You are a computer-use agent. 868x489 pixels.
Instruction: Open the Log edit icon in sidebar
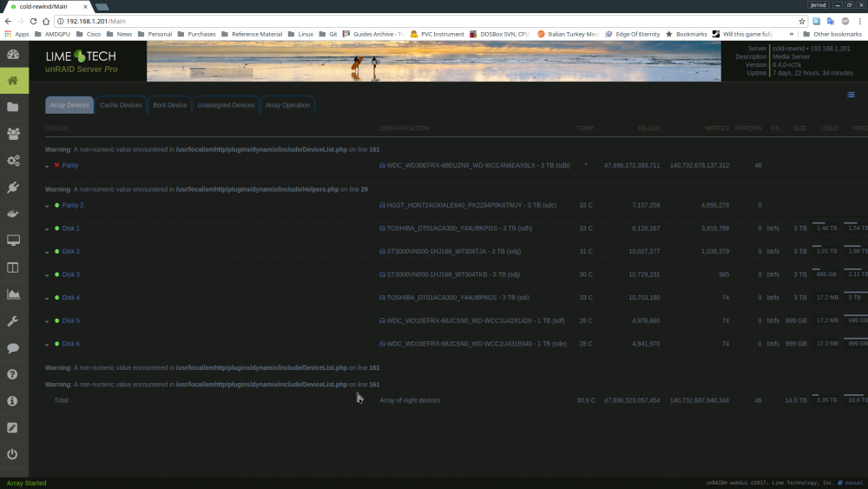point(13,427)
